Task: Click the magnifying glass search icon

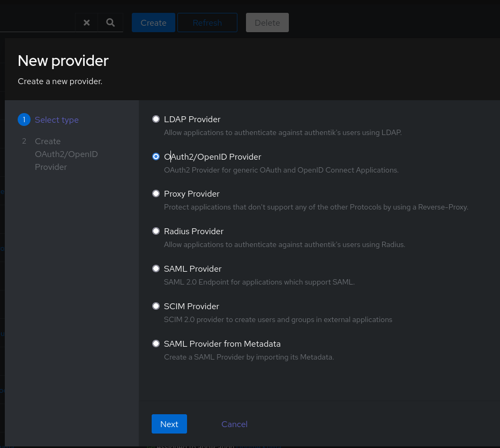Action: [110, 23]
